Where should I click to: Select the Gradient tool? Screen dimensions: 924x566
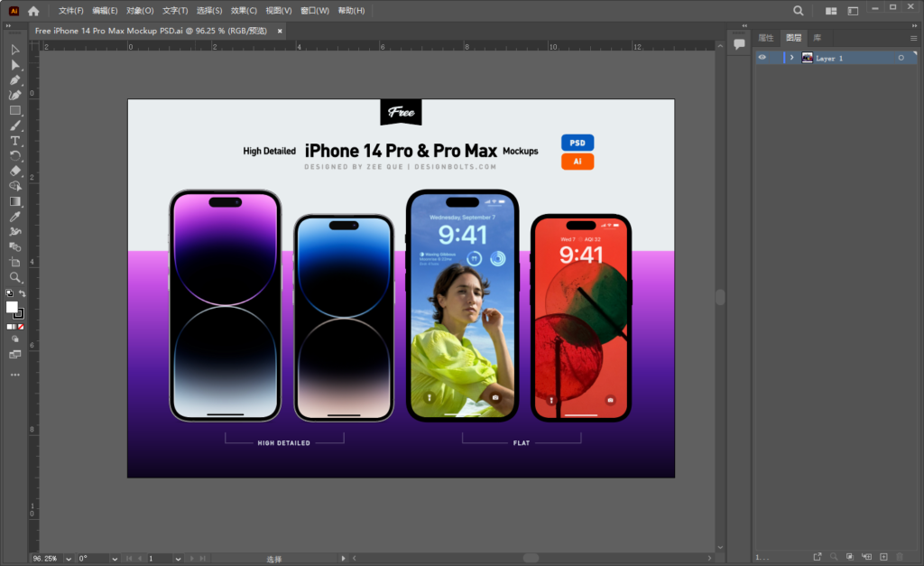(15, 201)
